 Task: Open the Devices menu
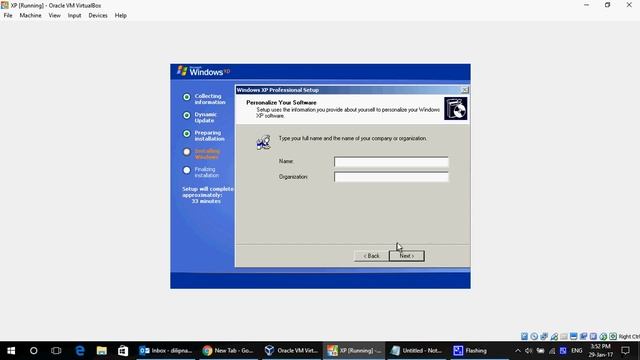coord(98,16)
